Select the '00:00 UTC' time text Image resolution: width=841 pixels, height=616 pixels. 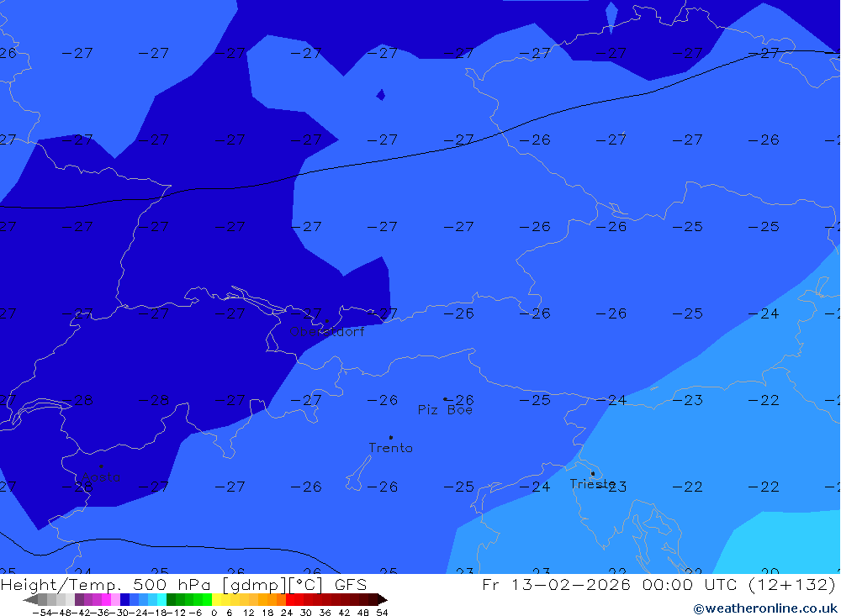click(x=691, y=584)
